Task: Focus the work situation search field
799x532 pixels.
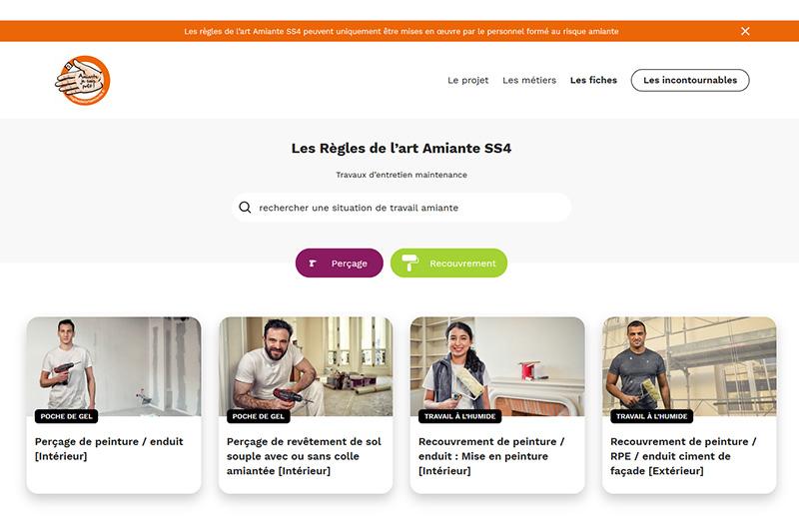Action: click(401, 208)
